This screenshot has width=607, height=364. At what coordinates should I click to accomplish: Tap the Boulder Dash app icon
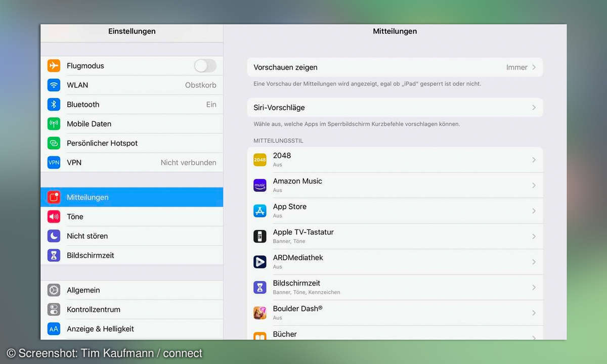(260, 313)
